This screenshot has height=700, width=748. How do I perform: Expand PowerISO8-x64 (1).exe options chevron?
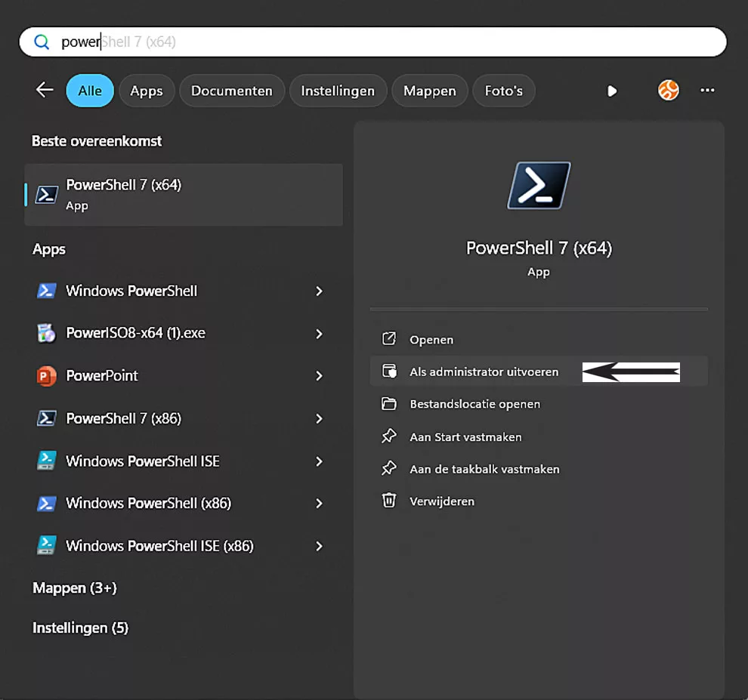pyautogui.click(x=320, y=334)
